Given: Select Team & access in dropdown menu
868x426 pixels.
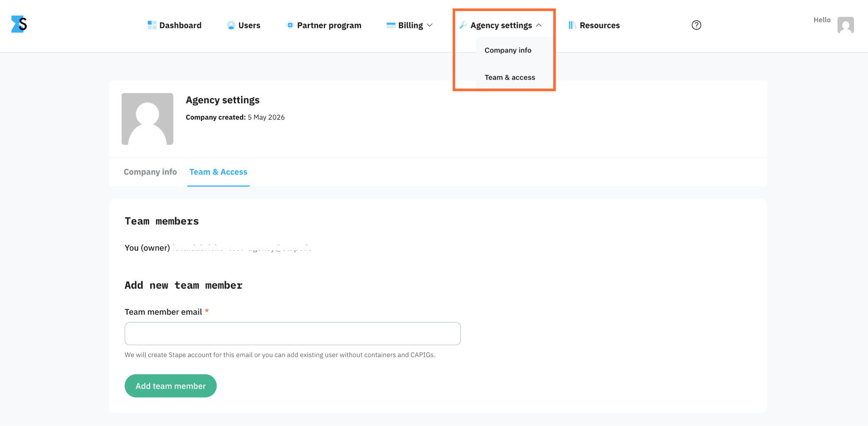Looking at the screenshot, I should tap(510, 77).
